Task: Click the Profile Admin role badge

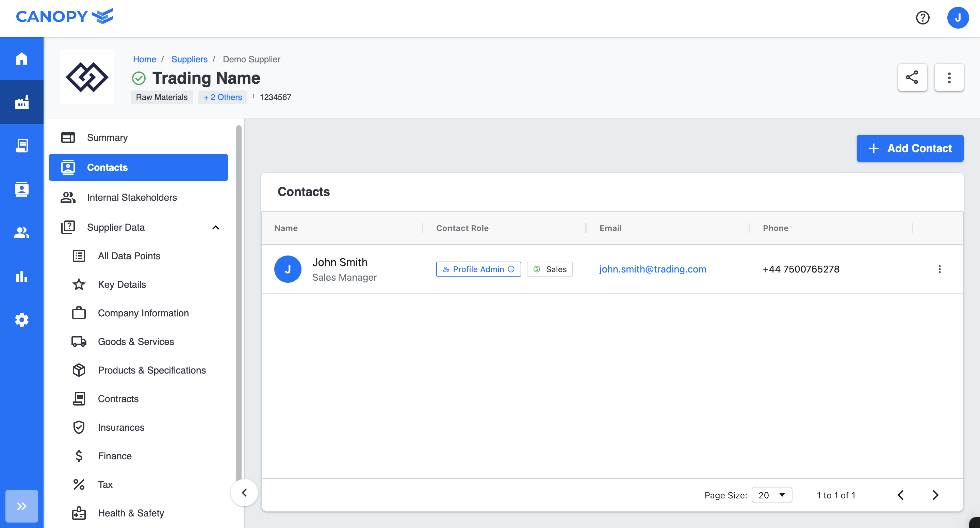Action: (478, 269)
